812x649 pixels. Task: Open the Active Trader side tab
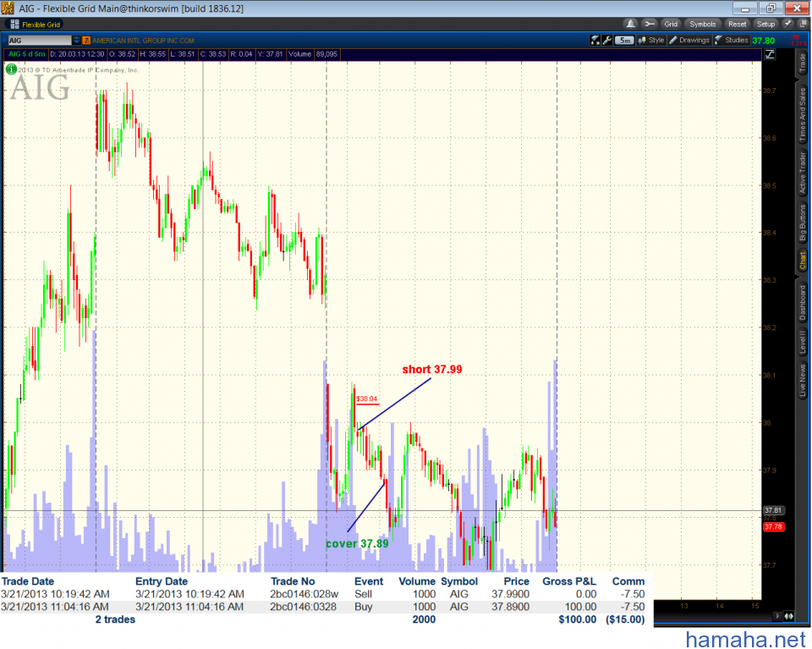point(802,173)
